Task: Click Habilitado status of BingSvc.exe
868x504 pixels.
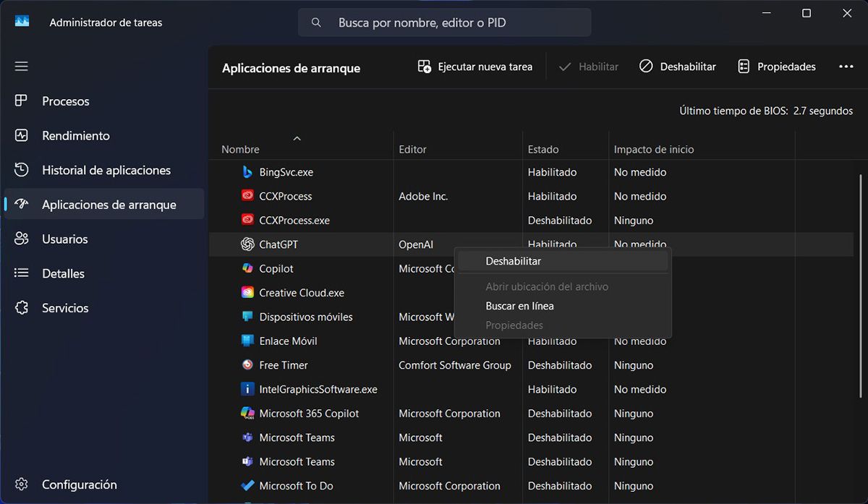Action: pos(552,172)
